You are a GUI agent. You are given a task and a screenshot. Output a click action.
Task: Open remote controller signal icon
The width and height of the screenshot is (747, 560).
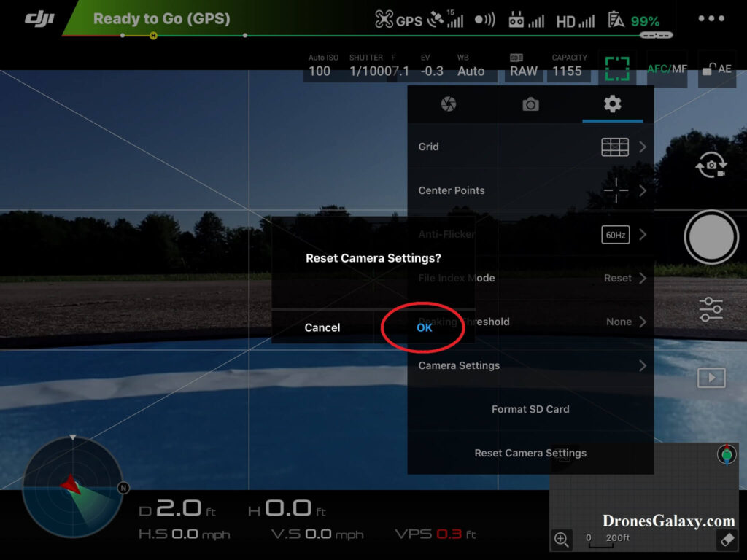point(526,20)
